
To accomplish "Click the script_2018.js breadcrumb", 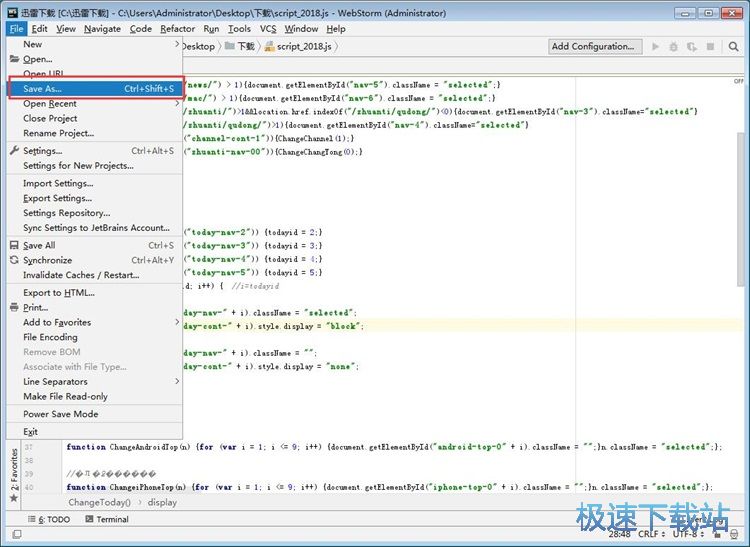I will pos(302,46).
